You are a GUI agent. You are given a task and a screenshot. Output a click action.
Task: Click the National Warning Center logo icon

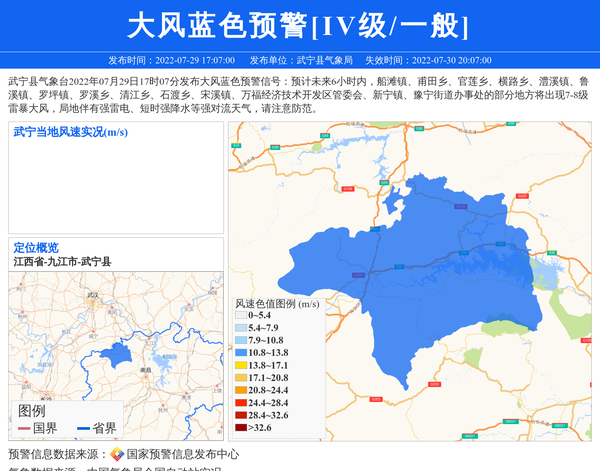pos(116,454)
